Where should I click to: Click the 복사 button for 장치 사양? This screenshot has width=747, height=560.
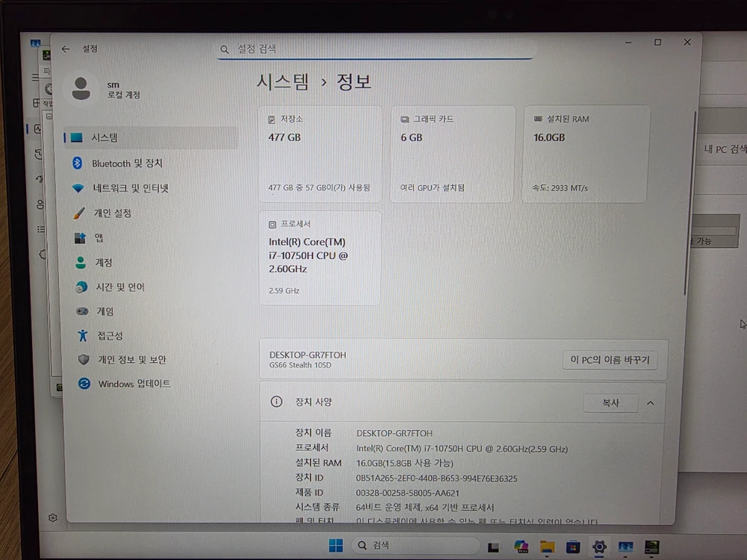coord(611,403)
